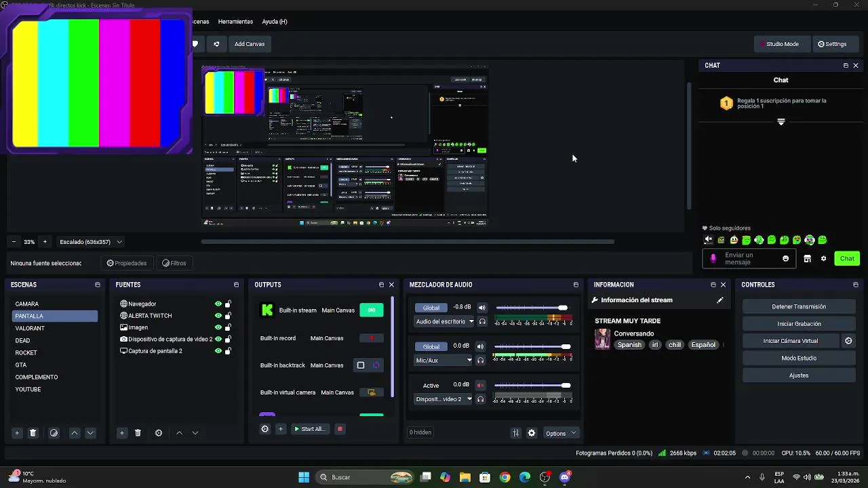The width and height of the screenshot is (868, 488).
Task: Select the VALORANT scene
Action: 55,329
